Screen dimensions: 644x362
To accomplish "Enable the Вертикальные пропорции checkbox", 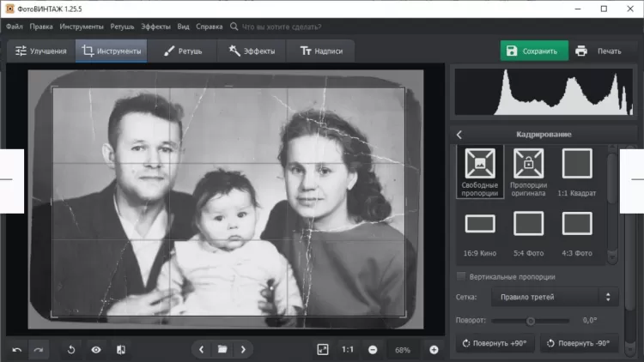I will [x=461, y=276].
